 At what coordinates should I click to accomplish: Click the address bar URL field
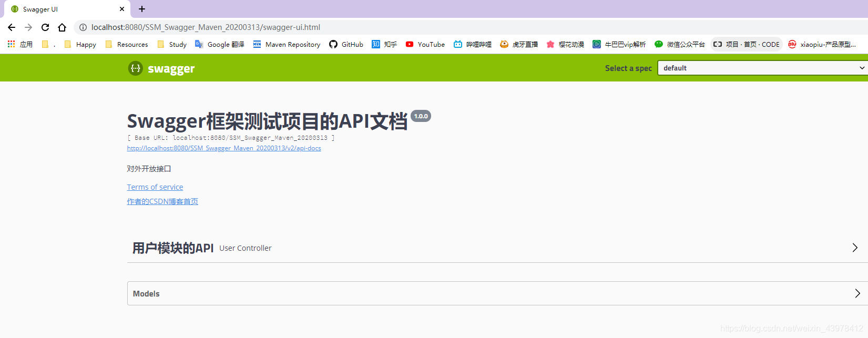click(206, 27)
